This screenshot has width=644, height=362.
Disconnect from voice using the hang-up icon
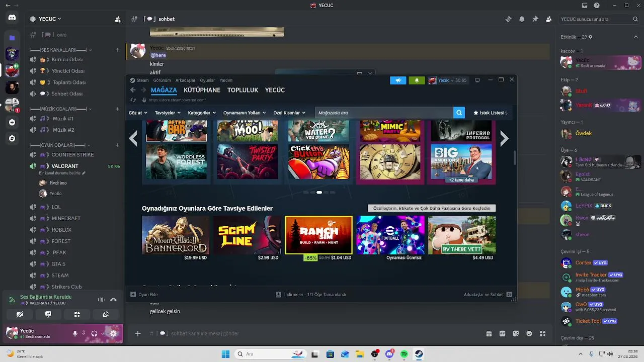[x=113, y=300]
